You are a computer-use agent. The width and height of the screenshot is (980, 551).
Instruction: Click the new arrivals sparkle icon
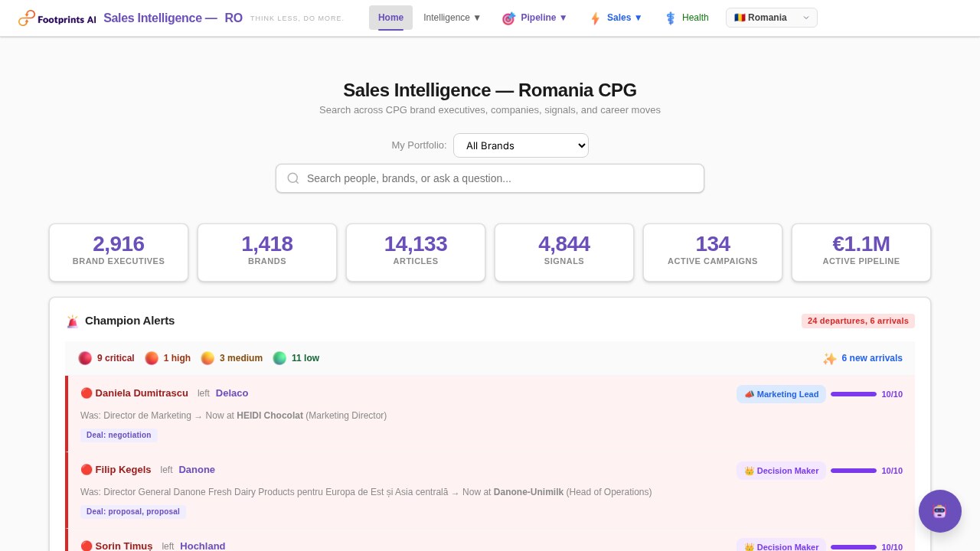coord(830,359)
